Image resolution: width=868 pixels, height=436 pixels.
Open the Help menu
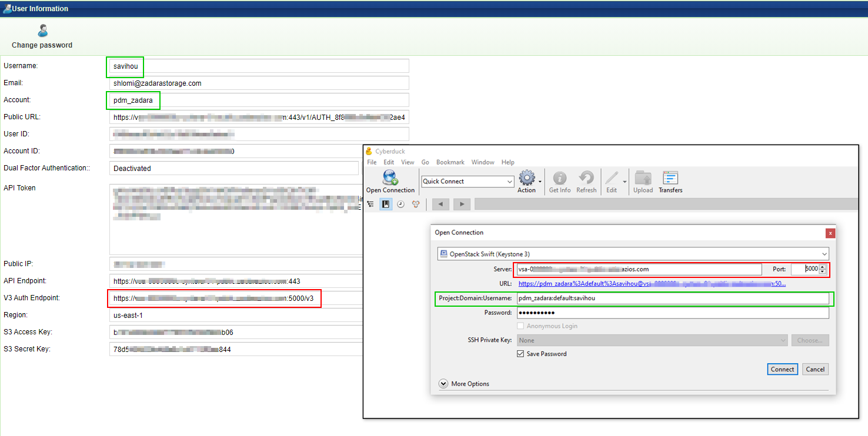coord(508,162)
